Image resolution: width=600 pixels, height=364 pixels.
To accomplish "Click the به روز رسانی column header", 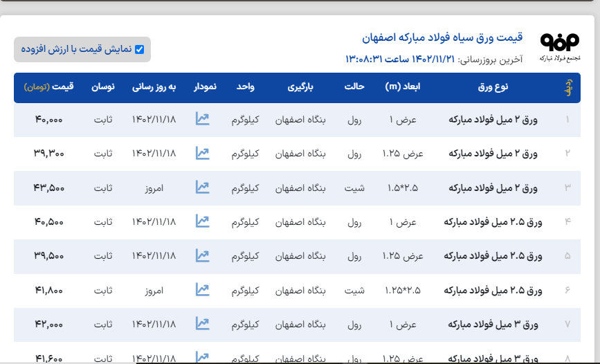I will point(154,87).
